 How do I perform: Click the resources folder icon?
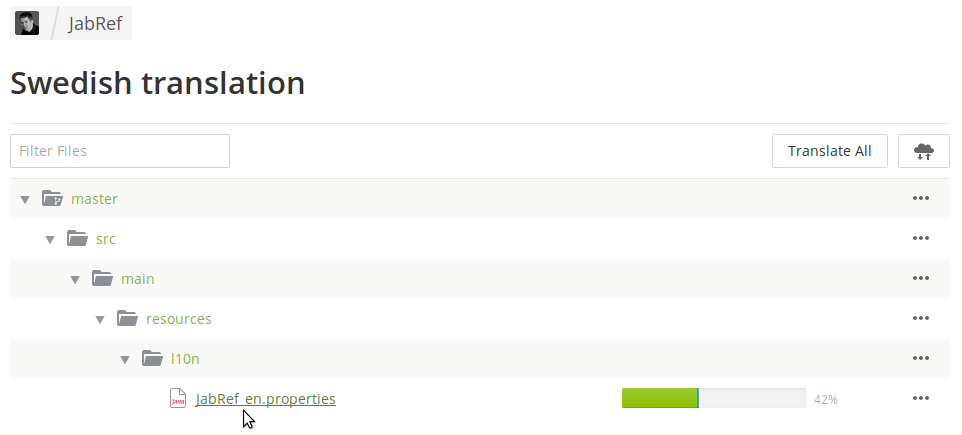[127, 319]
